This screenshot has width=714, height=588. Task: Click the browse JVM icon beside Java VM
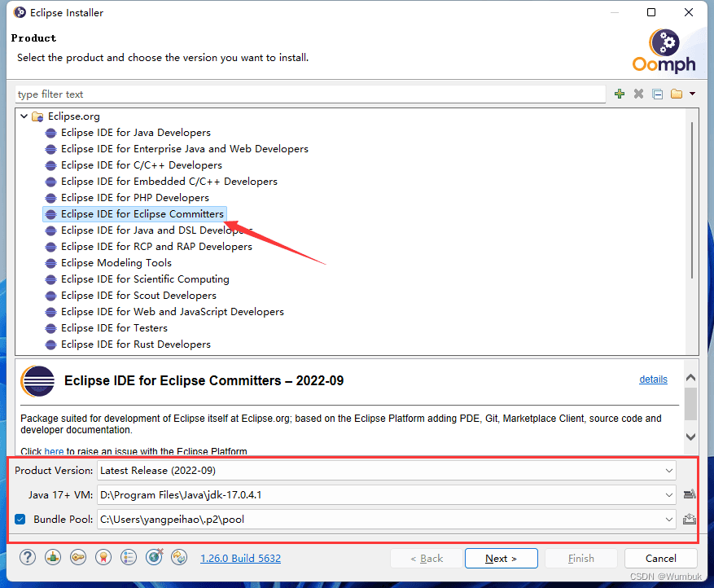(x=690, y=494)
